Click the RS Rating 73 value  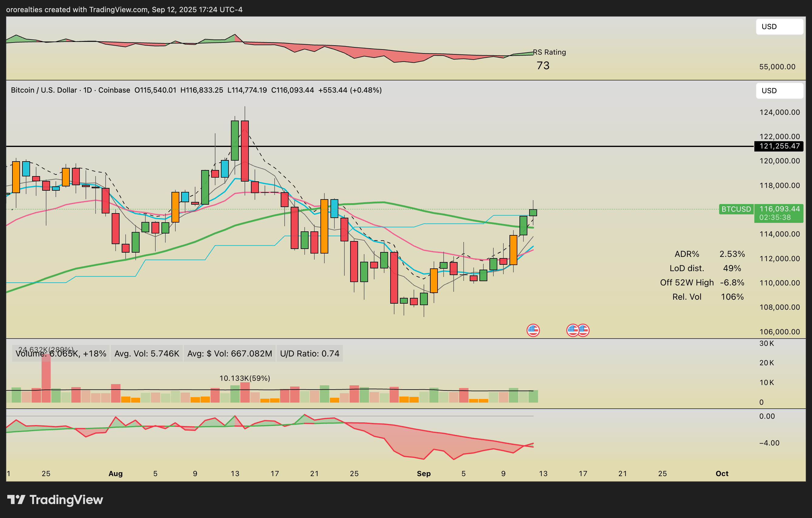click(x=543, y=66)
